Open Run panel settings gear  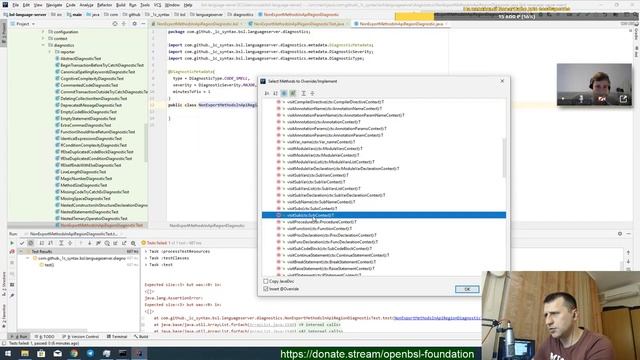click(620, 234)
